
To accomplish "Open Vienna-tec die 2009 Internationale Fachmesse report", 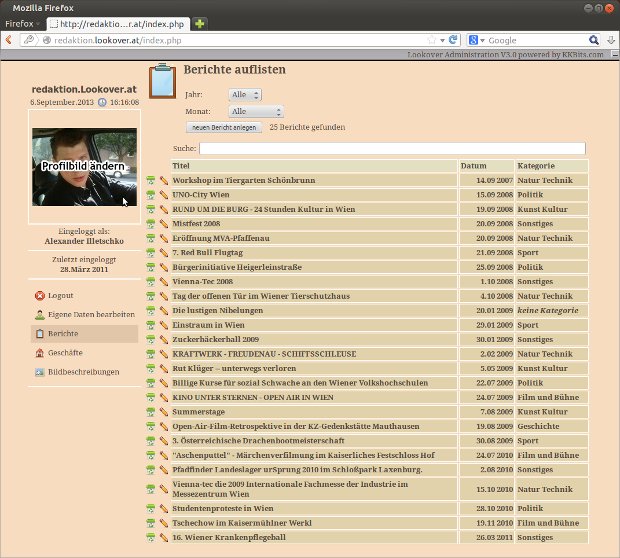I will [290, 489].
